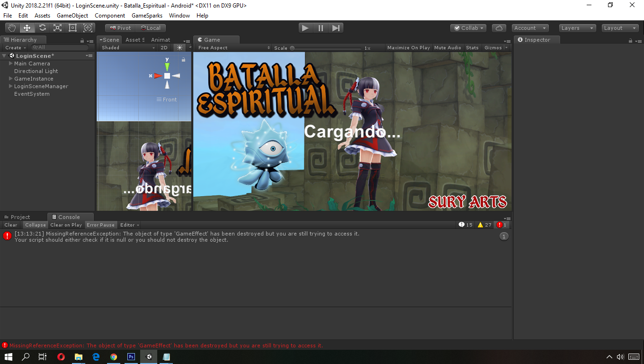Viewport: 644px width, 364px height.
Task: Click the Game view Scale slider
Action: click(292, 47)
